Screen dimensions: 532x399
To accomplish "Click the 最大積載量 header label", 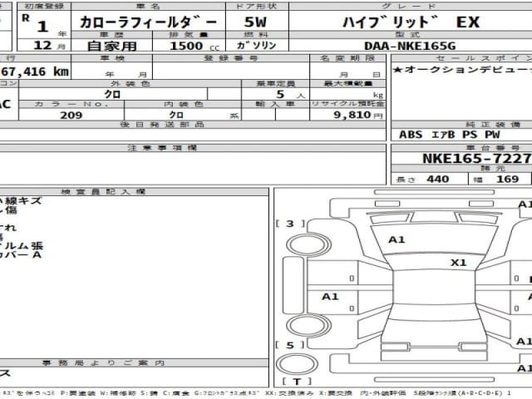I will pyautogui.click(x=347, y=83).
